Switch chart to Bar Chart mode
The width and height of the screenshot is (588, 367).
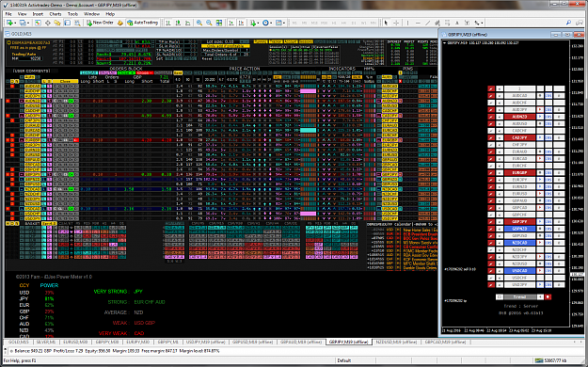(168, 23)
